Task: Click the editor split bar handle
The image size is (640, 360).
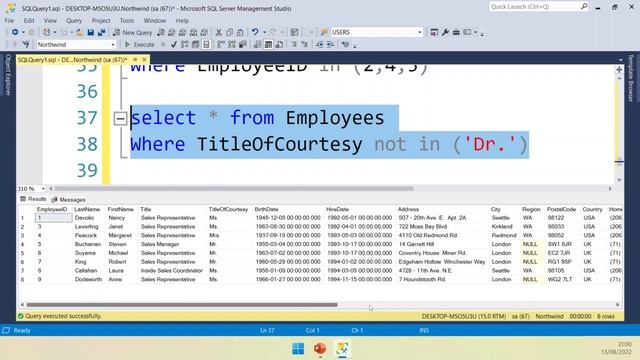Action: [x=619, y=70]
